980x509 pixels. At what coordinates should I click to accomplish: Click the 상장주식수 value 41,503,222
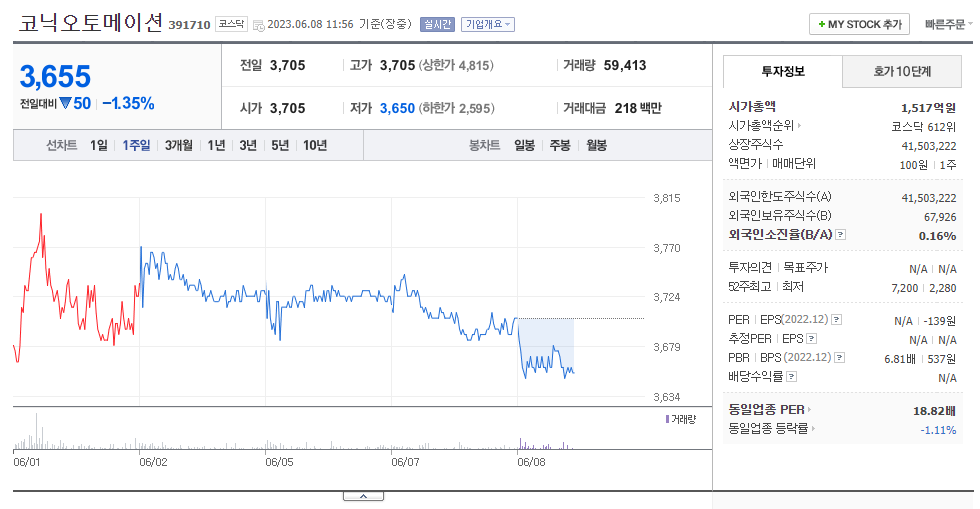[929, 146]
